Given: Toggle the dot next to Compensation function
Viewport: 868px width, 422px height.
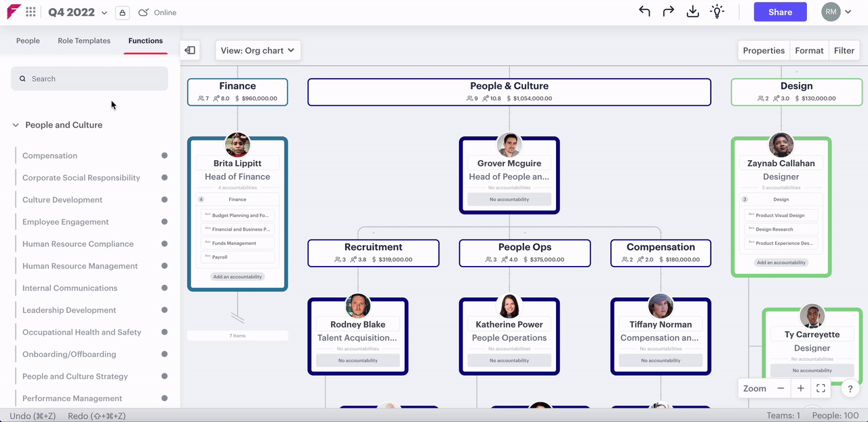Looking at the screenshot, I should [x=164, y=155].
